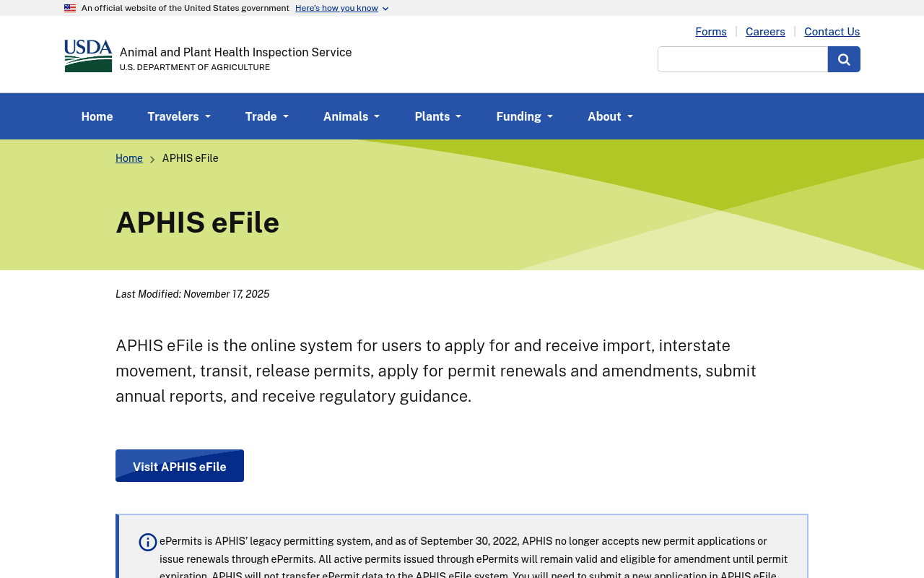
Task: Click the US flag icon in banner
Action: (x=70, y=8)
